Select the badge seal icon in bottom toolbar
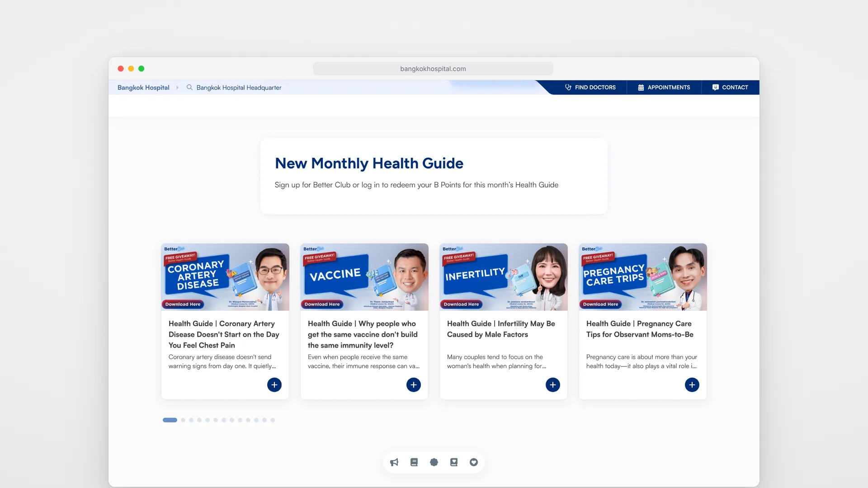The width and height of the screenshot is (868, 488). coord(434,462)
